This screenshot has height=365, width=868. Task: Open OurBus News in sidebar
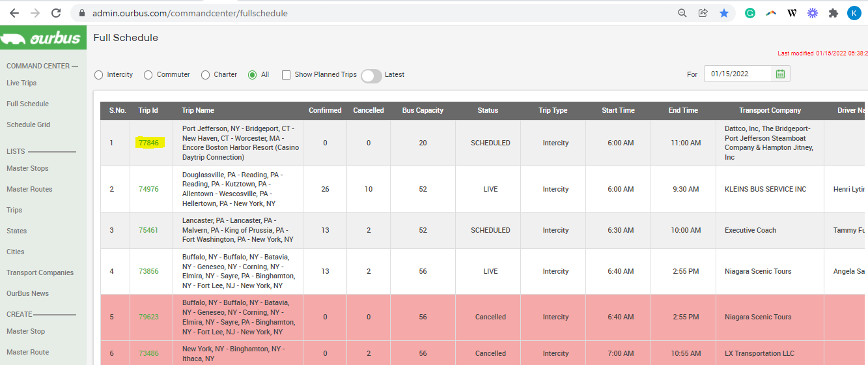[x=27, y=293]
